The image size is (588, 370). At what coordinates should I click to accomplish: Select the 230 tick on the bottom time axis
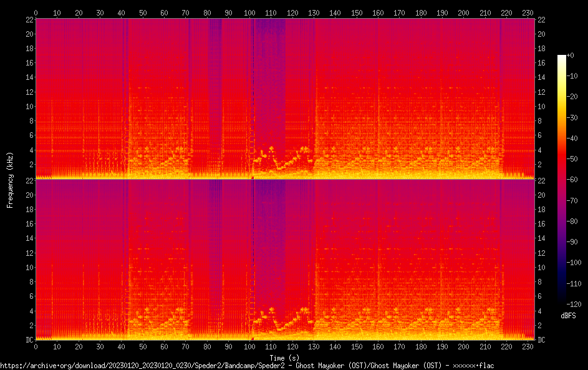pos(528,347)
